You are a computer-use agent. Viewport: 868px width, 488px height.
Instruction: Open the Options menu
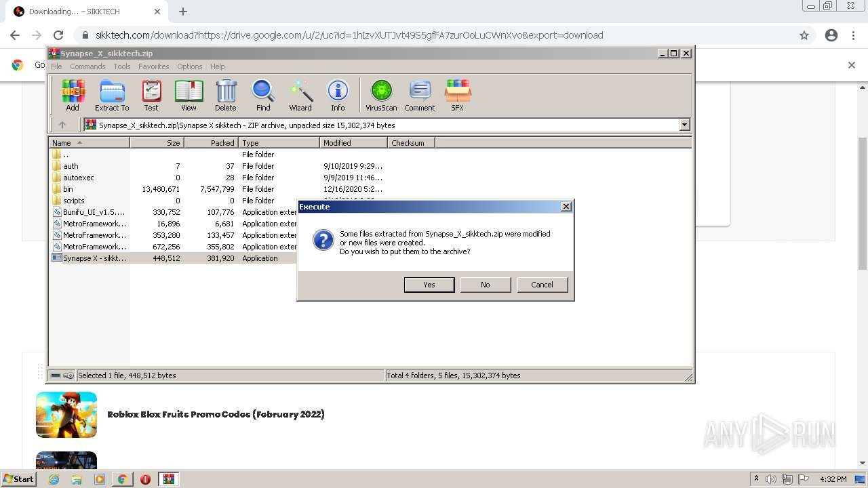[x=190, y=66]
